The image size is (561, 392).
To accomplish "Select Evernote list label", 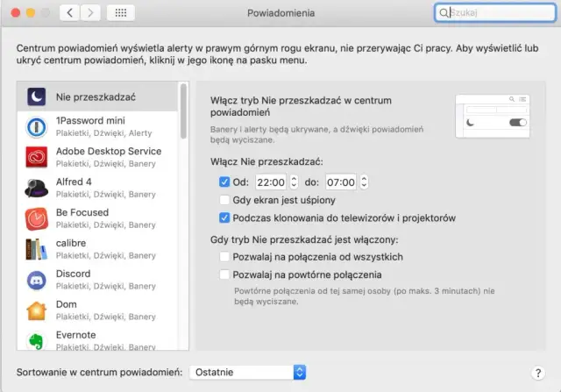I will tap(76, 335).
